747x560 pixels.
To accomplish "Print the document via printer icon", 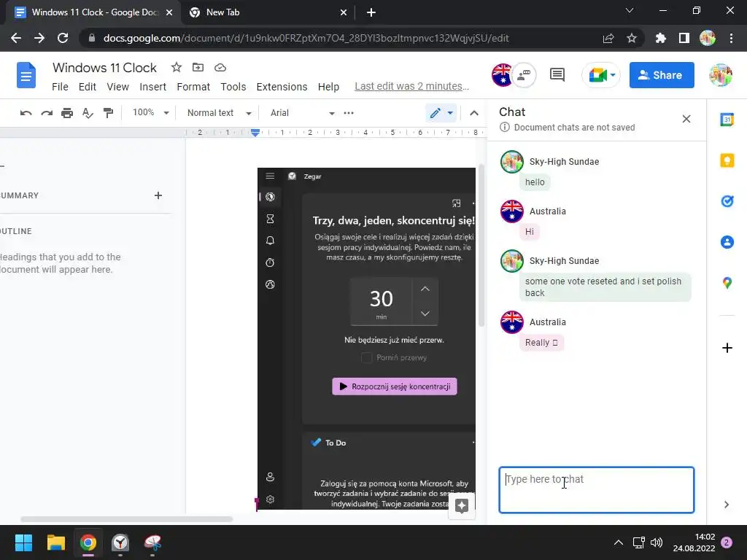I will (x=67, y=113).
